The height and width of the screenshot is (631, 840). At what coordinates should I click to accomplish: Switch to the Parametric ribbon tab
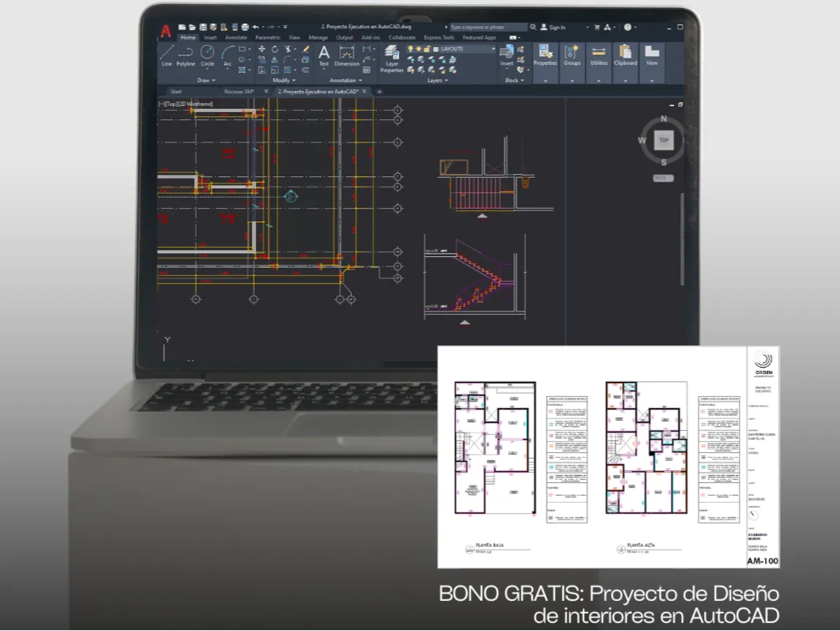[268, 37]
